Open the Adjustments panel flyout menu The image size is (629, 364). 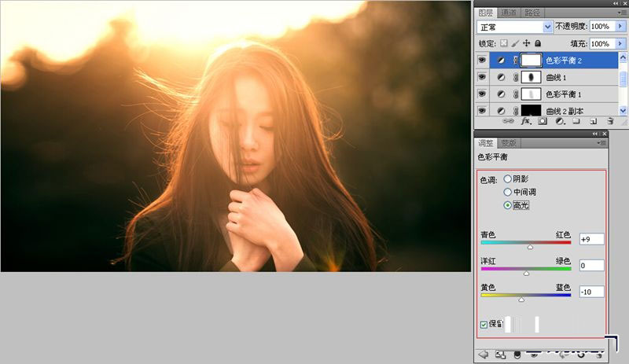601,143
